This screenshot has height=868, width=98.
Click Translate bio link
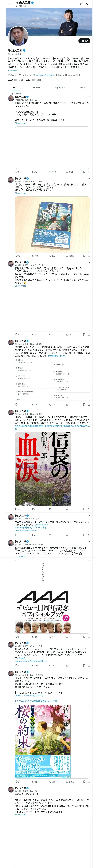pos(14,70)
